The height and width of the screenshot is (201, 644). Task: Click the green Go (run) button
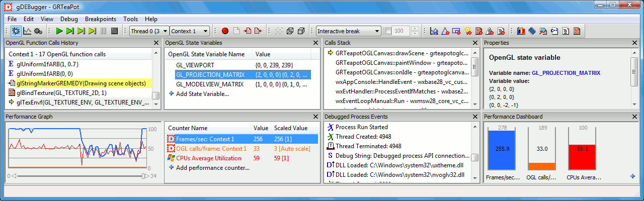[x=59, y=31]
